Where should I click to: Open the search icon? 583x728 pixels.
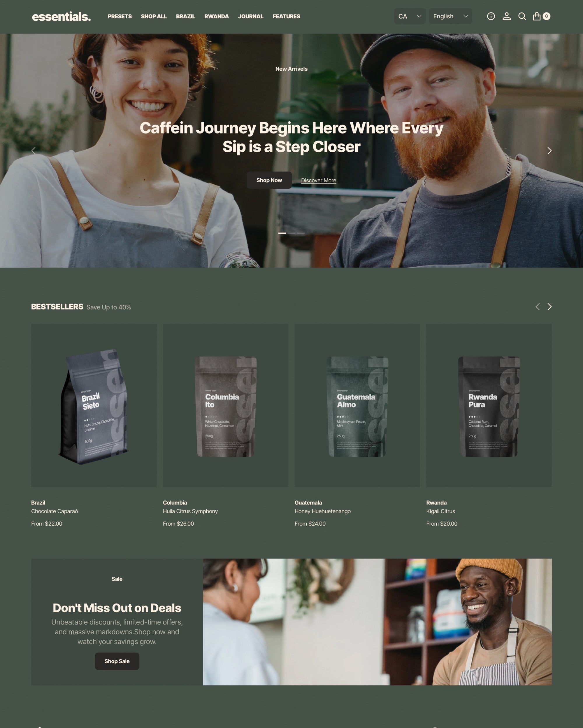tap(521, 17)
